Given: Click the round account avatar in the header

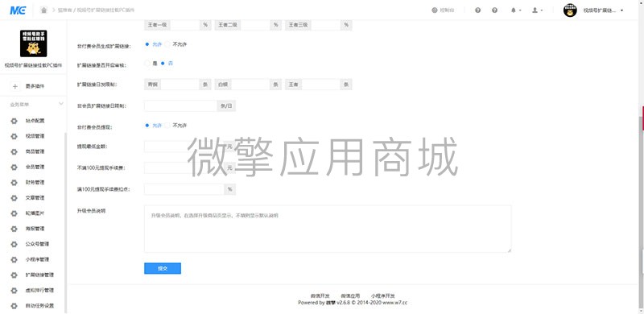Looking at the screenshot, I should [x=570, y=10].
